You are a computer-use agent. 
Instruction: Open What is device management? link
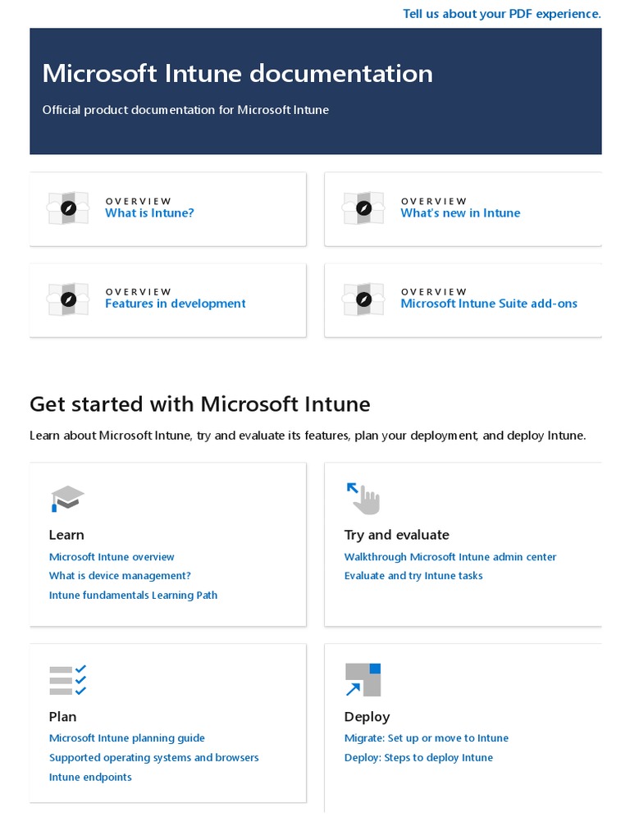coord(120,576)
